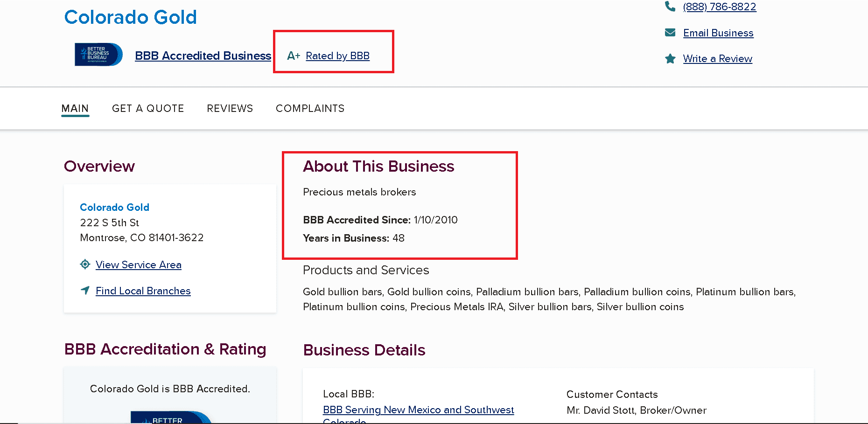Select the star icon next to Write a Review
Image resolution: width=868 pixels, height=424 pixels.
pos(671,58)
